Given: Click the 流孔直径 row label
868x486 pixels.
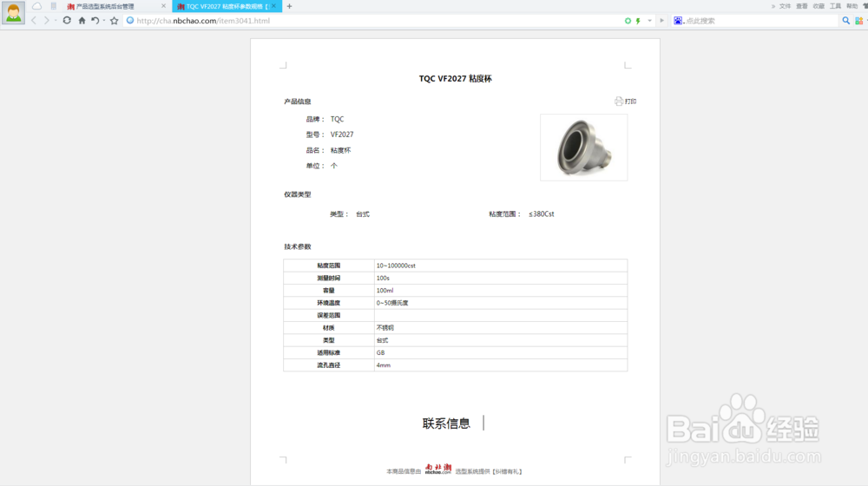Looking at the screenshot, I should 328,365.
